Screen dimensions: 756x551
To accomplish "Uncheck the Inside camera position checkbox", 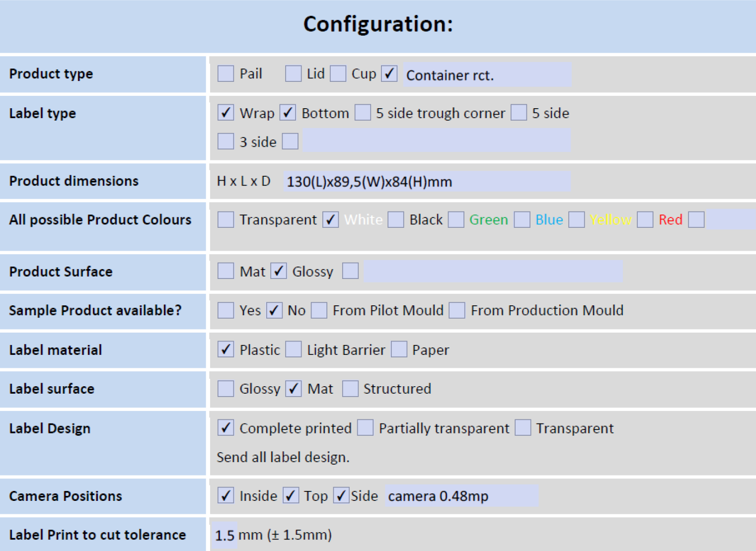I will pos(226,495).
